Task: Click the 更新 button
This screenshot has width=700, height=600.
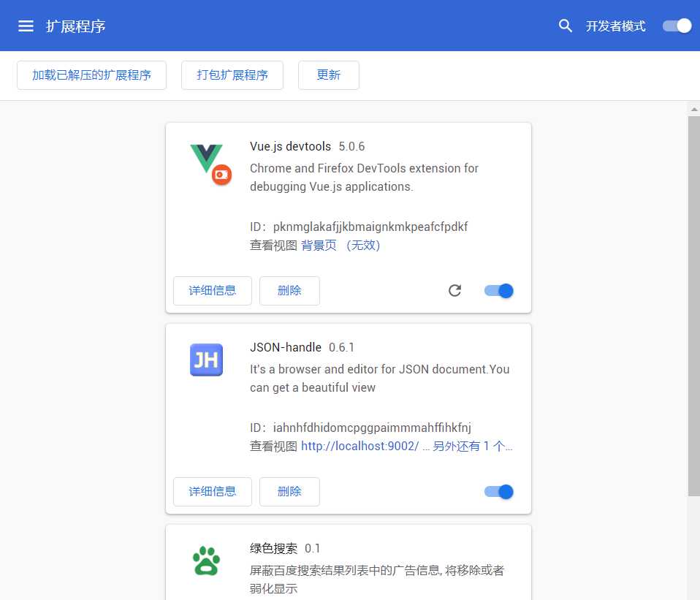Action: (x=329, y=75)
